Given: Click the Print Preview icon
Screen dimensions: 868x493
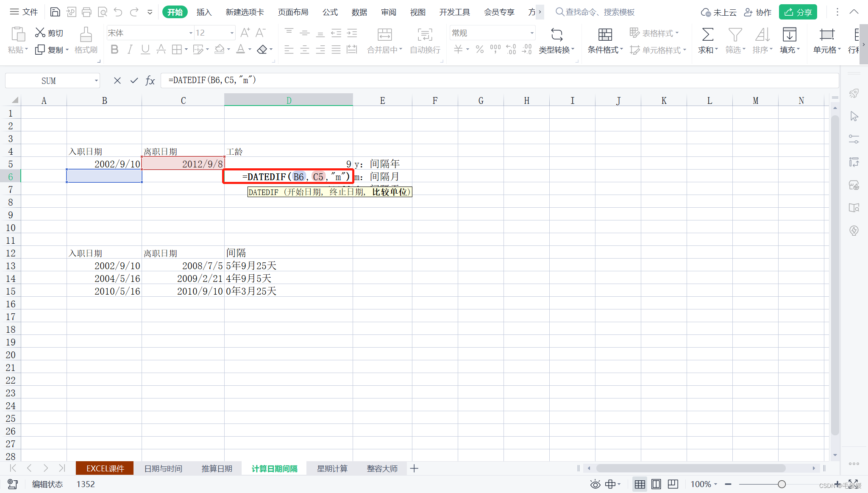Looking at the screenshot, I should coord(102,12).
